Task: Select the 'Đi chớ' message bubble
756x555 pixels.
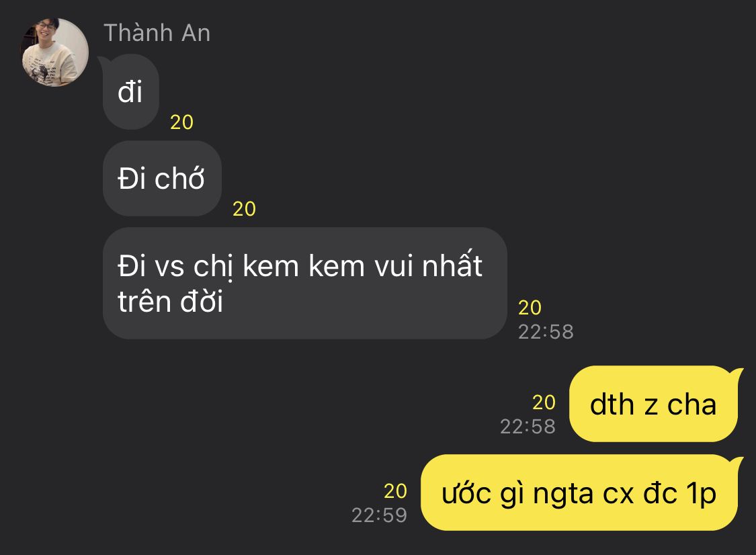Action: point(162,179)
